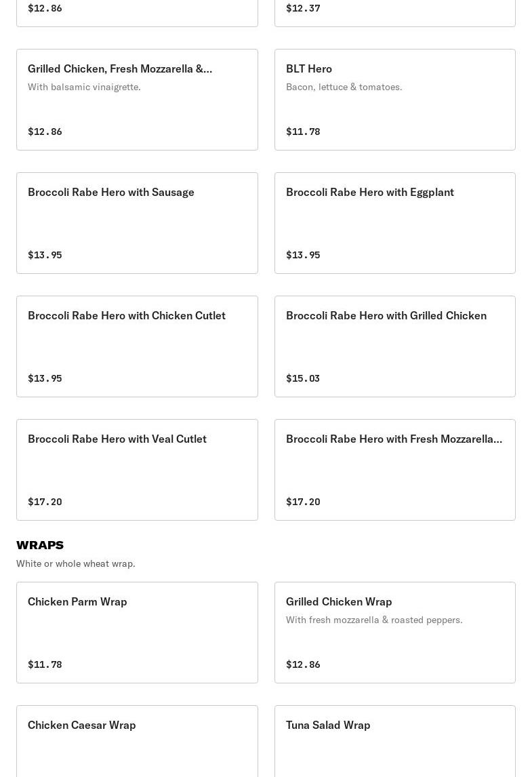Click the $15.03 price label
This screenshot has width=532, height=777.
(303, 378)
